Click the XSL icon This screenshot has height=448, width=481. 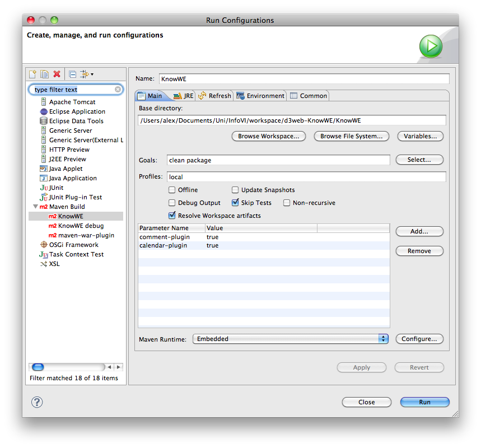44,264
